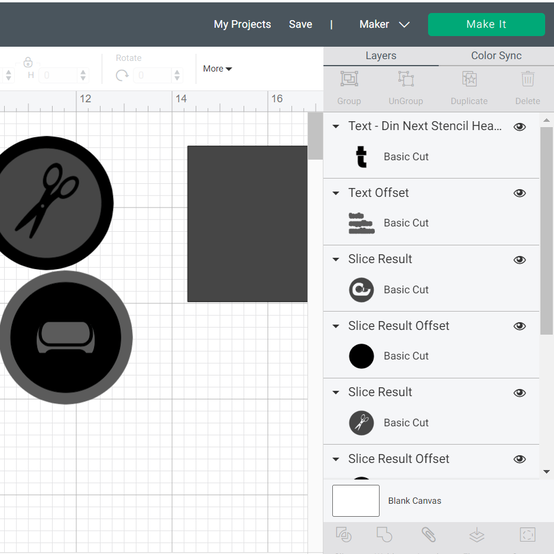Toggle visibility of tape dispenser Slice Result layer

[519, 260]
